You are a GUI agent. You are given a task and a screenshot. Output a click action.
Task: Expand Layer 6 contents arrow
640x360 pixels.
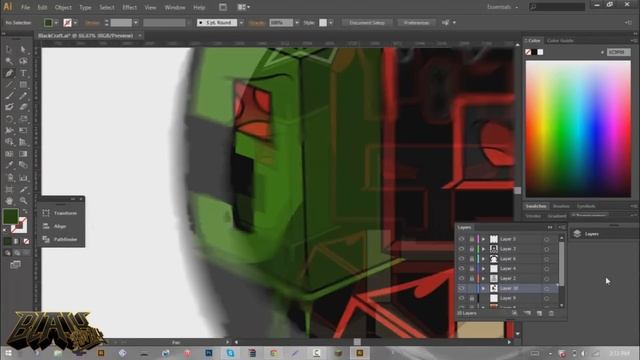click(x=483, y=259)
